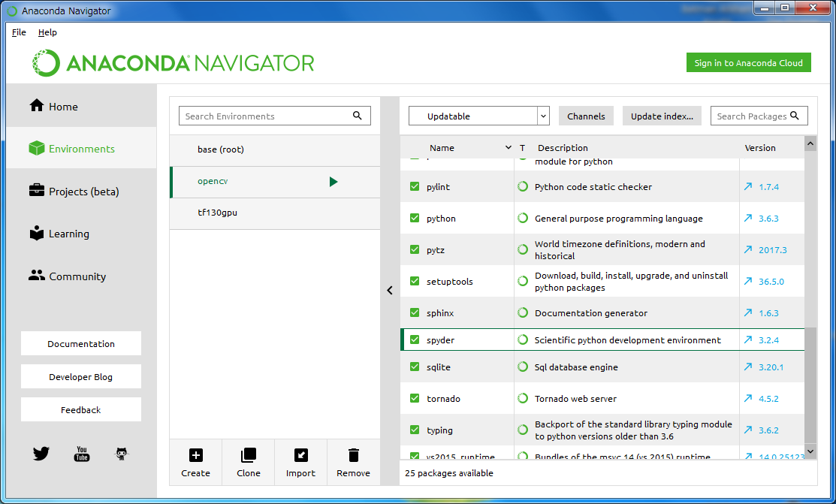Click upgrade arrow for python version

[x=748, y=218]
